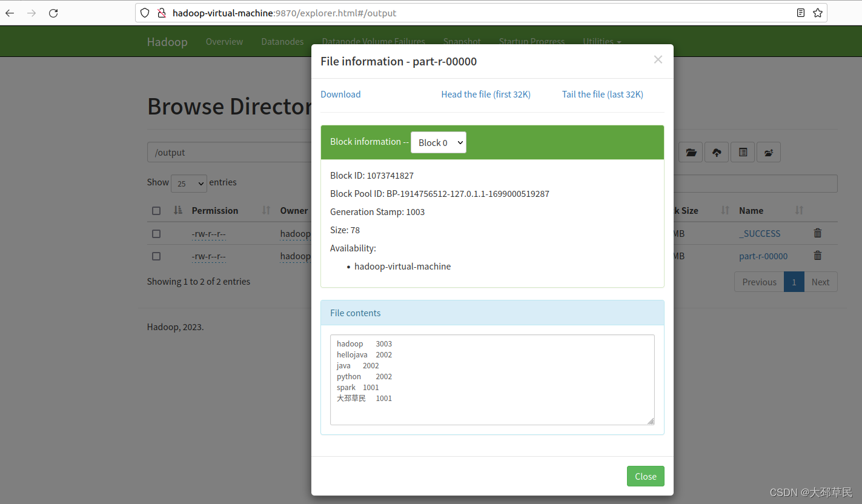Click the text area resize grip corner

tap(651, 421)
